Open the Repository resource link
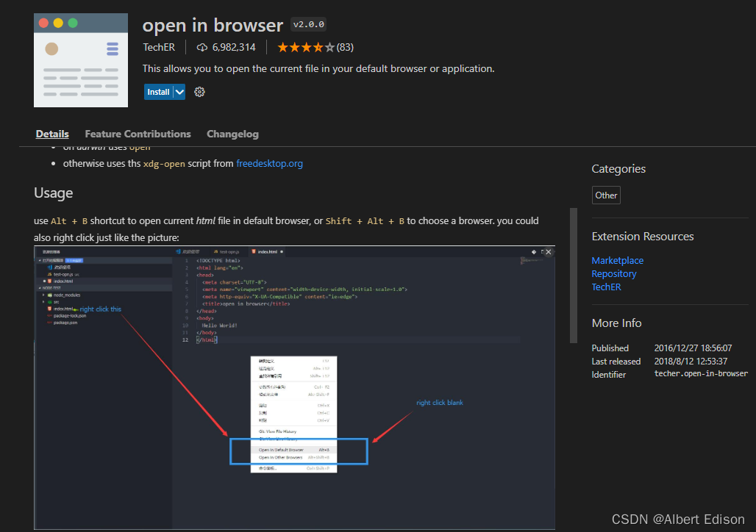The width and height of the screenshot is (756, 532). (x=614, y=273)
